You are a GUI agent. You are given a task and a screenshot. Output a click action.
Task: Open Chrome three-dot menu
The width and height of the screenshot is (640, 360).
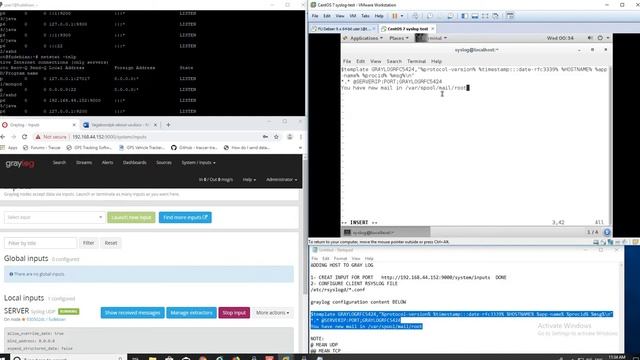click(301, 137)
